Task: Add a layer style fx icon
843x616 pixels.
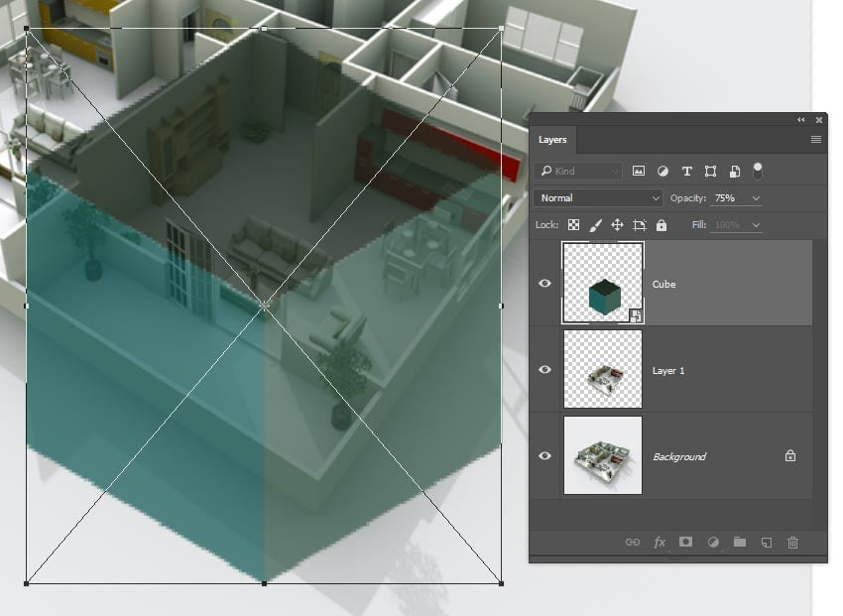Action: [x=660, y=542]
